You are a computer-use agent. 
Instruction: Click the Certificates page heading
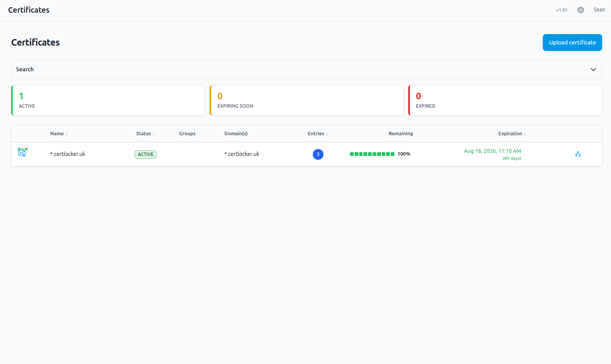pyautogui.click(x=35, y=43)
